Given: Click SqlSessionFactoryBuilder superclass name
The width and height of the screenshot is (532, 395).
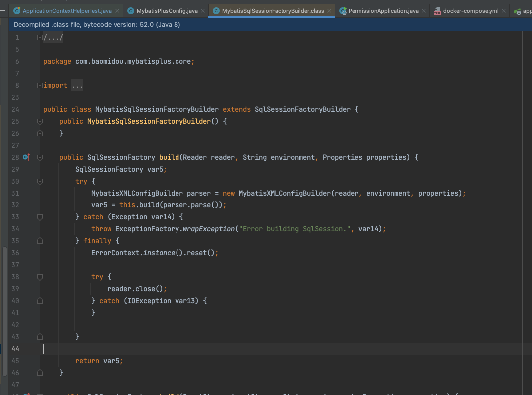Looking at the screenshot, I should click(302, 109).
